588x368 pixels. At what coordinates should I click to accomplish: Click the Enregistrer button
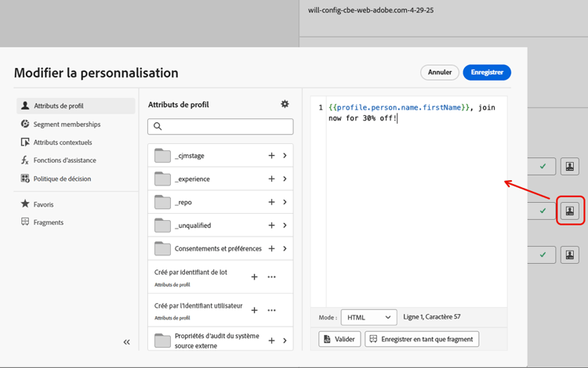487,72
